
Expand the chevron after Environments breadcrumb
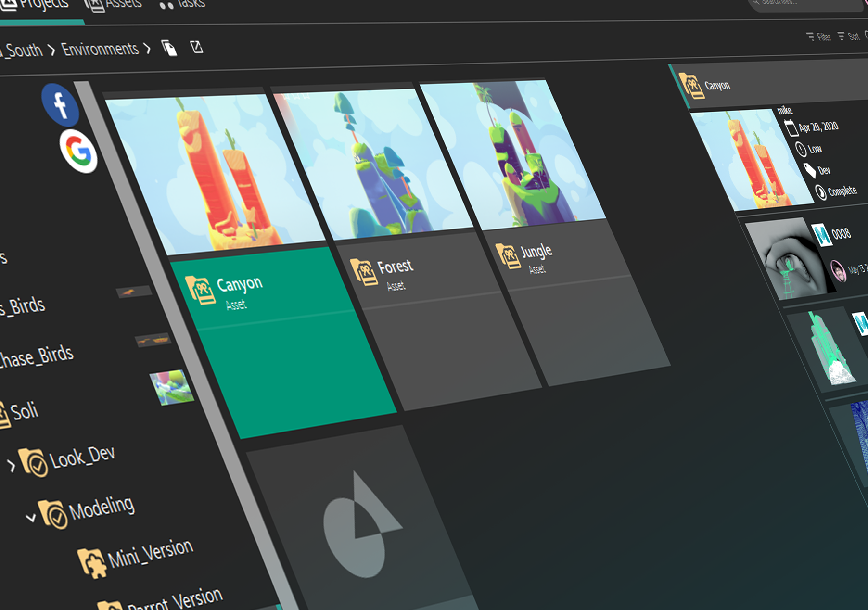(x=148, y=49)
